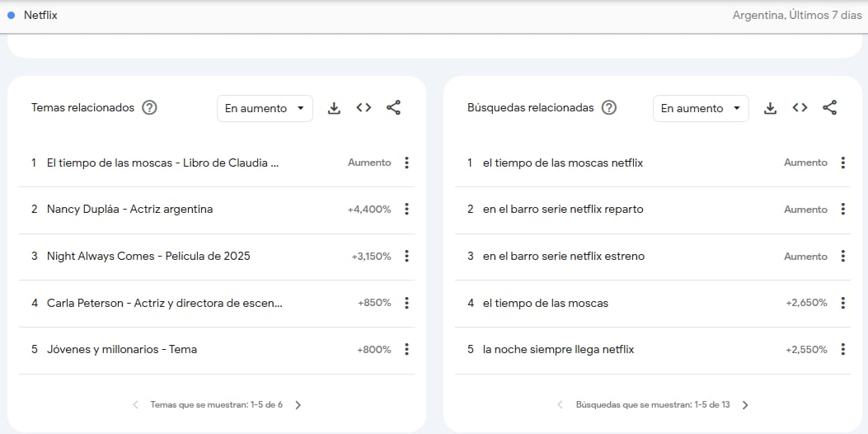The height and width of the screenshot is (434, 868).
Task: Click the +4,400% value for Nancy Dupláa
Action: tap(369, 210)
